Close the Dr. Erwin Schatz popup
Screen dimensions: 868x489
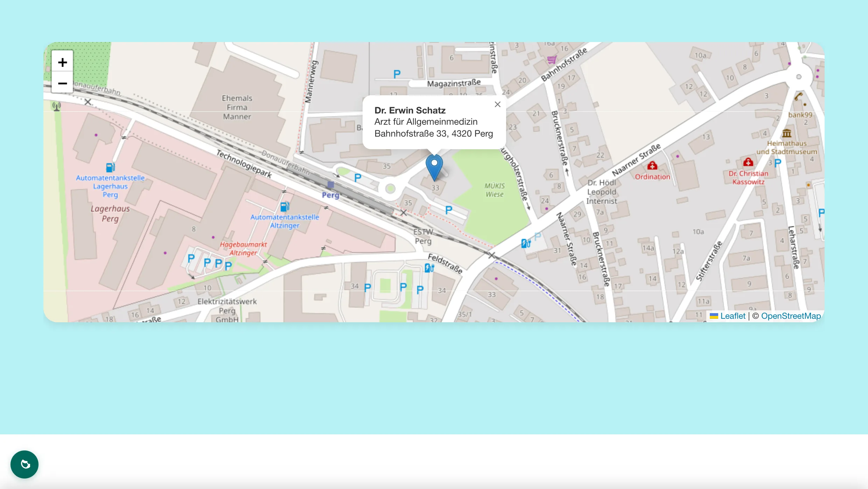497,104
